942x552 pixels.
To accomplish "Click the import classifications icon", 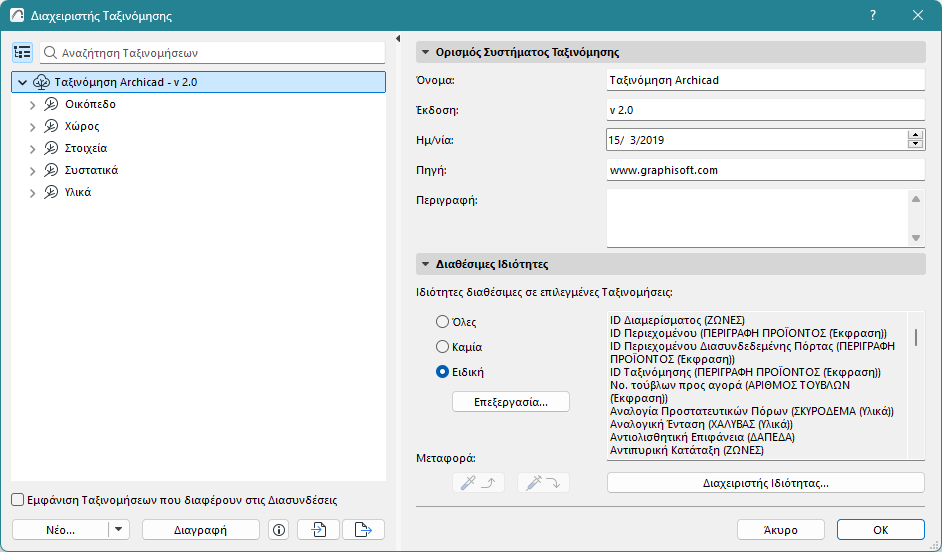I will click(x=318, y=530).
